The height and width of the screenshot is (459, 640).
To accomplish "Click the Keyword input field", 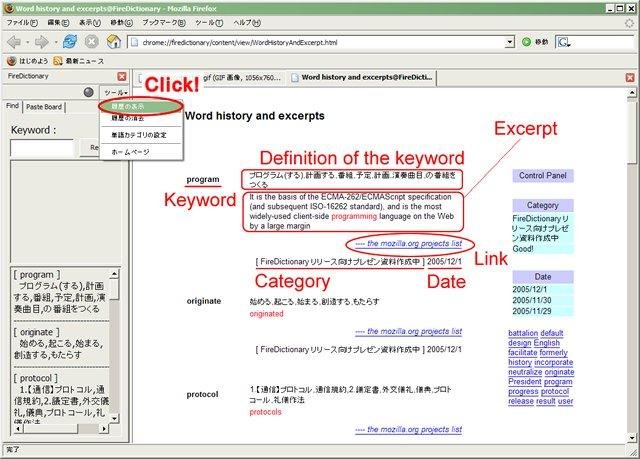I will (x=42, y=148).
